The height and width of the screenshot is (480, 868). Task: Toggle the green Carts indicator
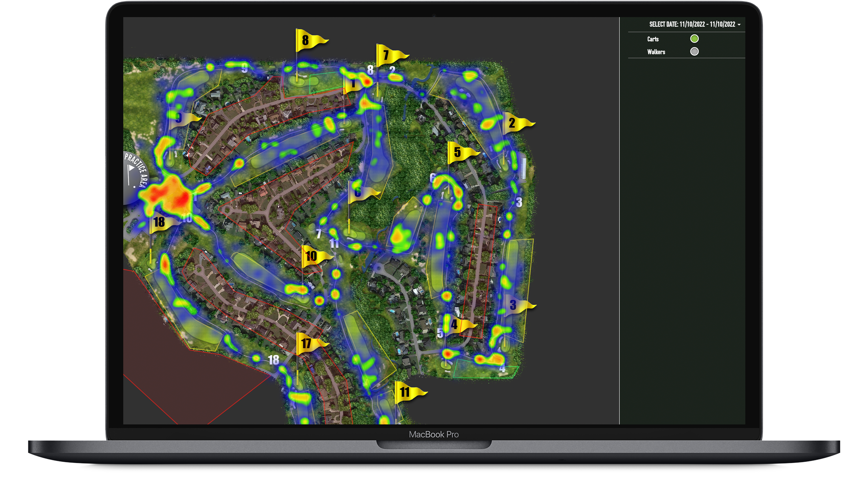[x=694, y=39]
